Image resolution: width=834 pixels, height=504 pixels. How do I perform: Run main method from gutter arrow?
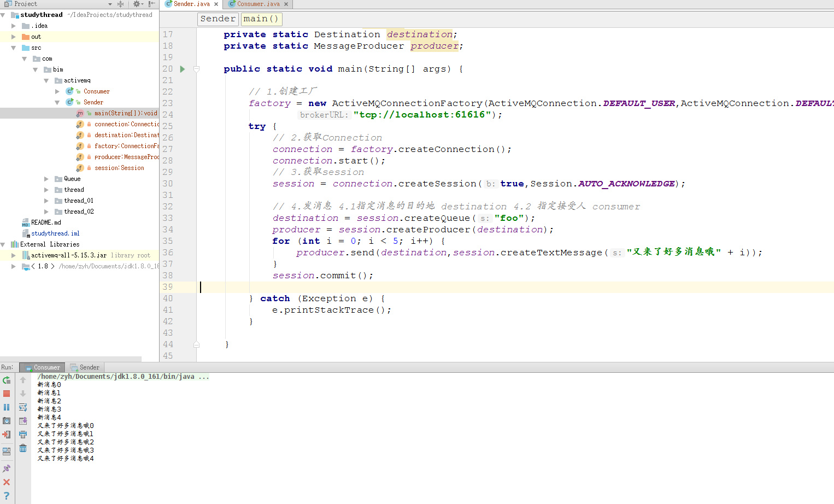183,69
